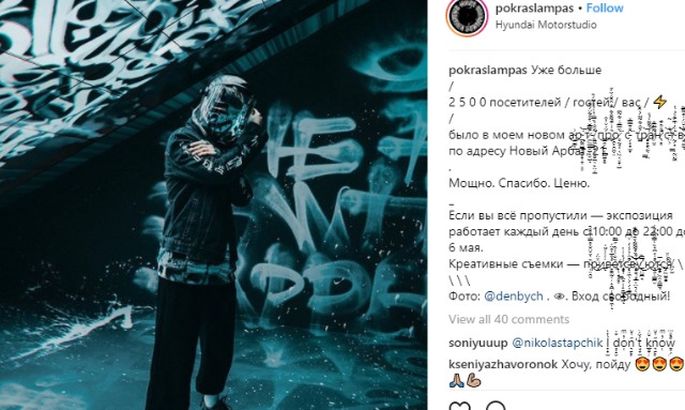Image resolution: width=685 pixels, height=410 pixels.
Task: Click the last heart-eyes emoji
Action: click(x=677, y=364)
